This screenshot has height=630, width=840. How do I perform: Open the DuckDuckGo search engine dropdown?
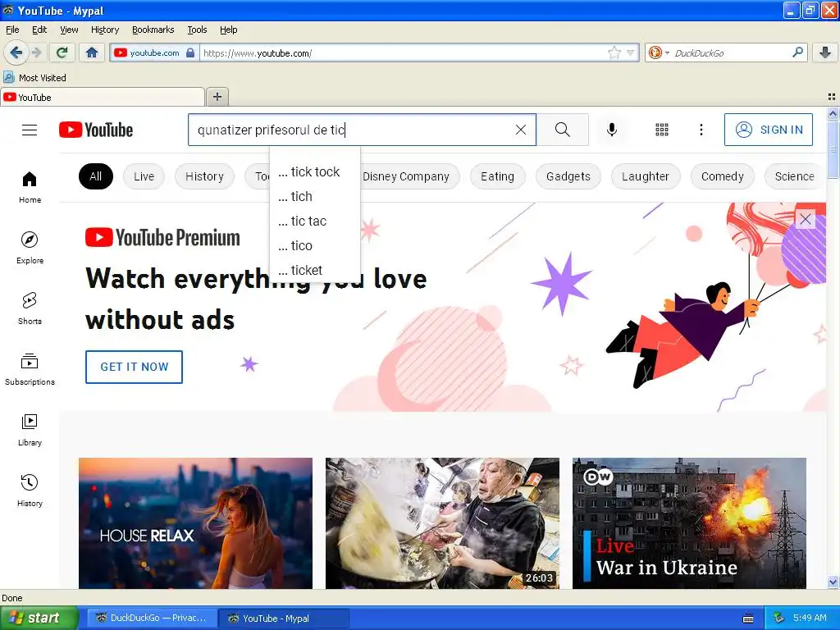click(659, 52)
